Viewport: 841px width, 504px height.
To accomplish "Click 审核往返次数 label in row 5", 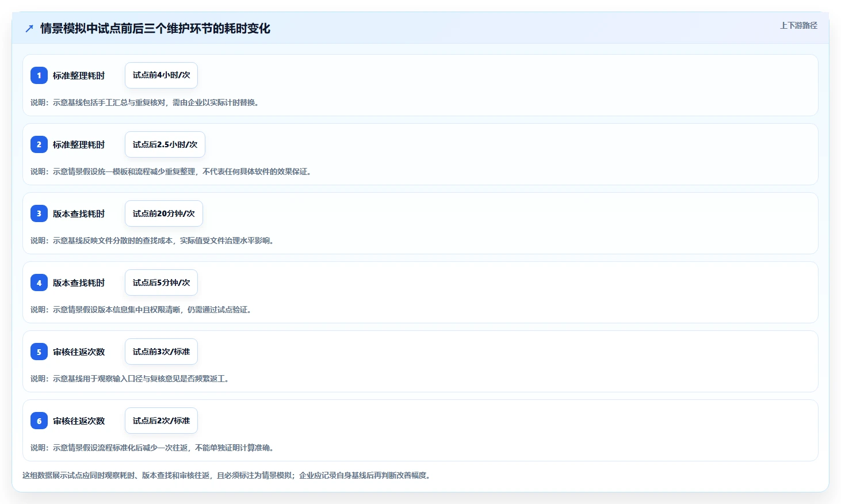I will point(79,352).
